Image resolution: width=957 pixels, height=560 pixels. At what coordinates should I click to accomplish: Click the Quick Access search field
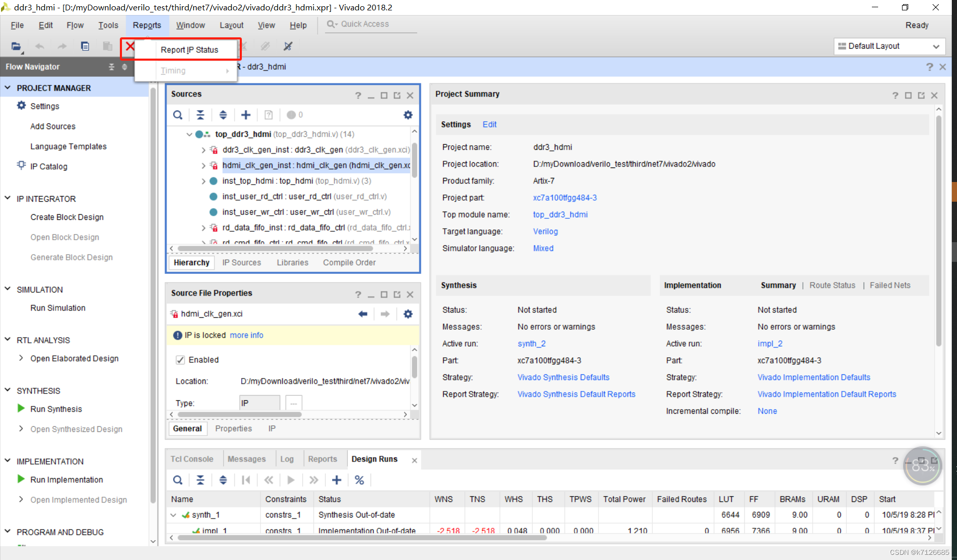point(372,24)
